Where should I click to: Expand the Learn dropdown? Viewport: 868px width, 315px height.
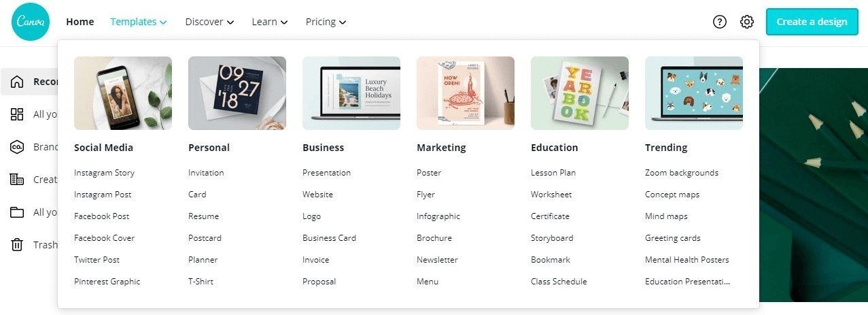(x=269, y=22)
